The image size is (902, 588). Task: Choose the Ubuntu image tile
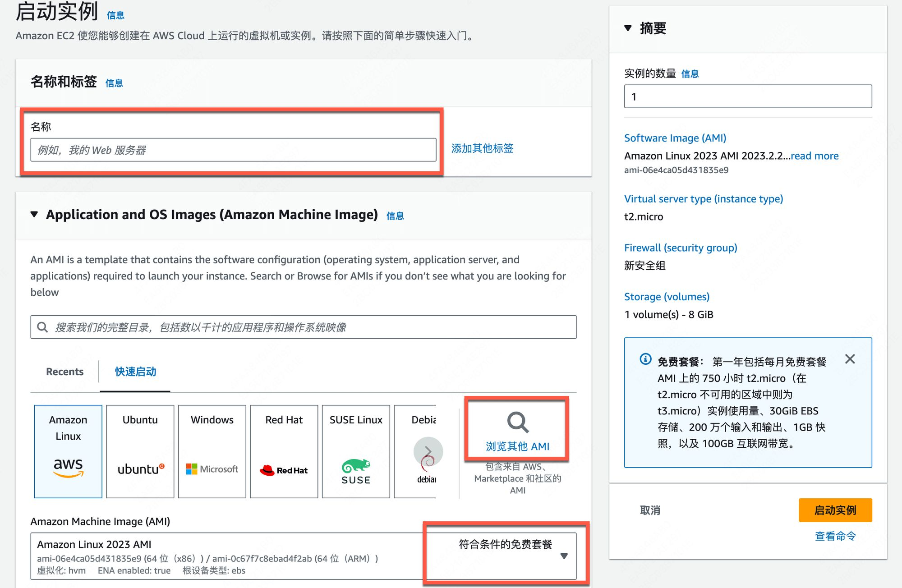tap(140, 451)
